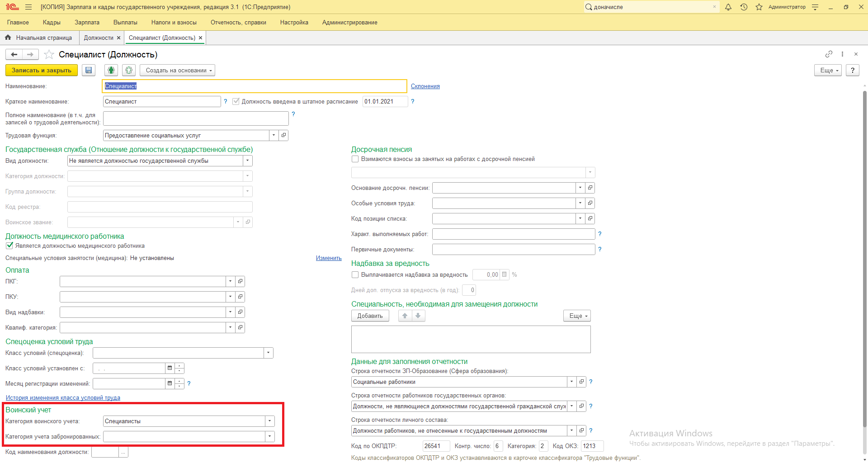Screen dimensions: 868x463
Task: Open Отчетность, справки menu
Action: (238, 22)
